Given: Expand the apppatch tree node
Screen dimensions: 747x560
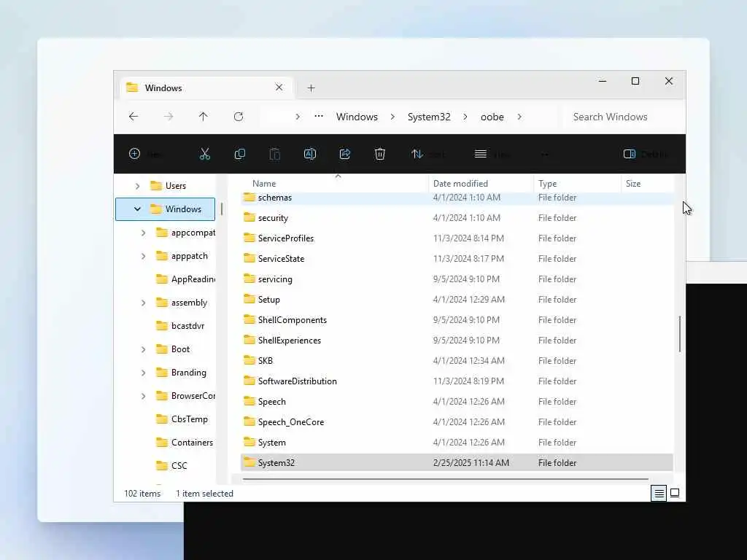Looking at the screenshot, I should (144, 256).
